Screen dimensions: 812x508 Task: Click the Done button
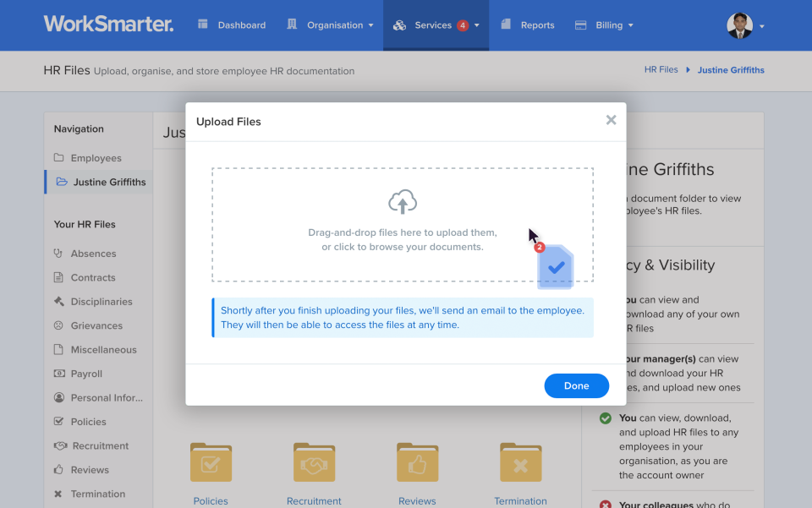tap(576, 385)
